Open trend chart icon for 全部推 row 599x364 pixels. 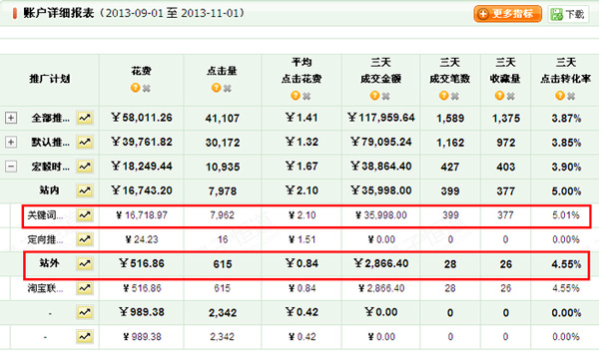(x=85, y=118)
